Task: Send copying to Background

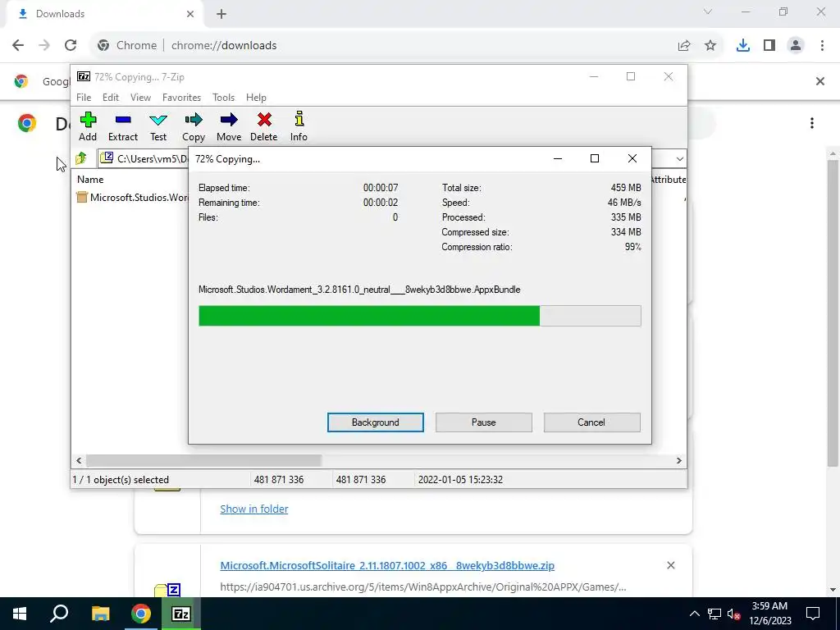Action: click(376, 422)
